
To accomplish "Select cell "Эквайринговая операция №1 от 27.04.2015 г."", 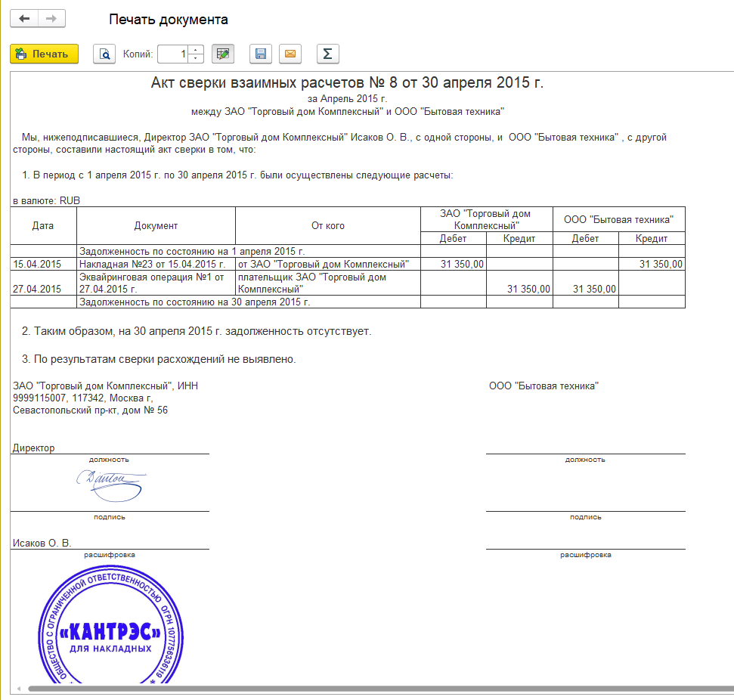I will pyautogui.click(x=156, y=283).
